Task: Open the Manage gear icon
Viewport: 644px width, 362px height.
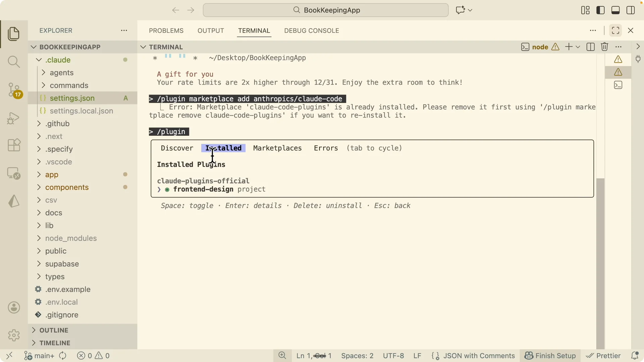Action: (x=14, y=335)
